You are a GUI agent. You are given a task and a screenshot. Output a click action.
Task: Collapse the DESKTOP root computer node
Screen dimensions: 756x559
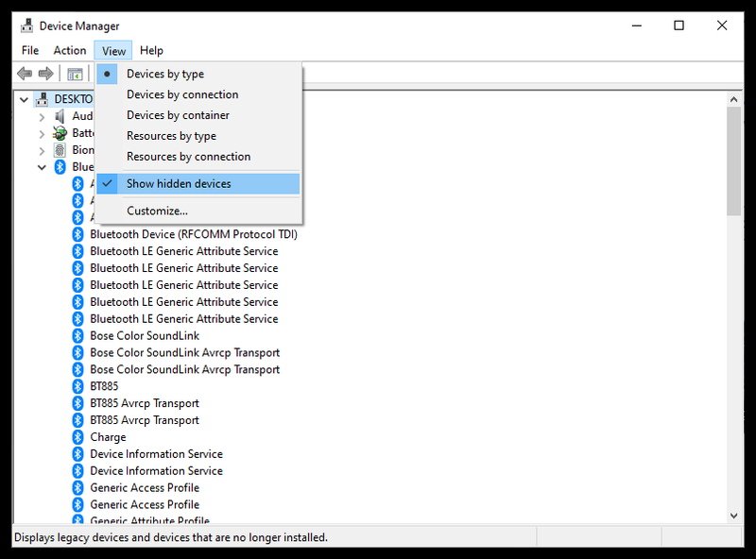pos(24,99)
